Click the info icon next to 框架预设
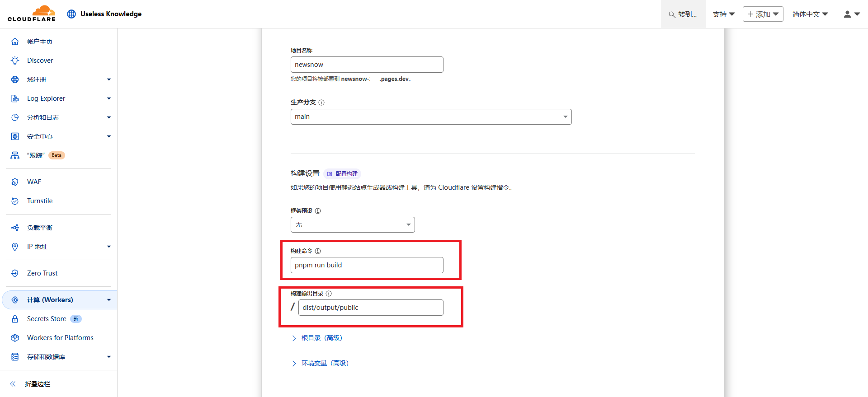Image resolution: width=868 pixels, height=397 pixels. point(318,211)
